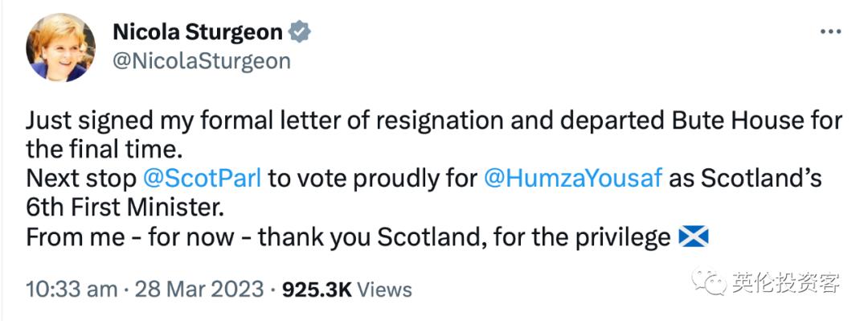The width and height of the screenshot is (868, 321).
Task: Click the 10:33 am timestamp
Action: tap(72, 290)
